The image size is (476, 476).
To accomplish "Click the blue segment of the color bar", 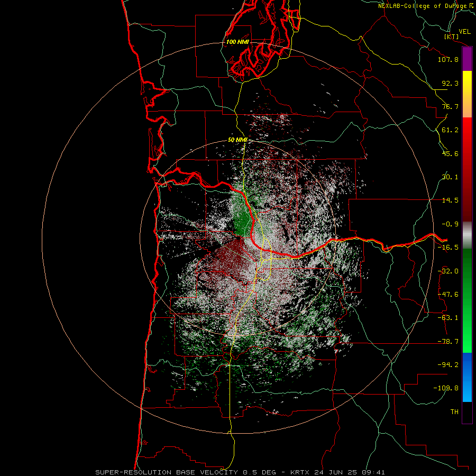I will click(x=467, y=377).
